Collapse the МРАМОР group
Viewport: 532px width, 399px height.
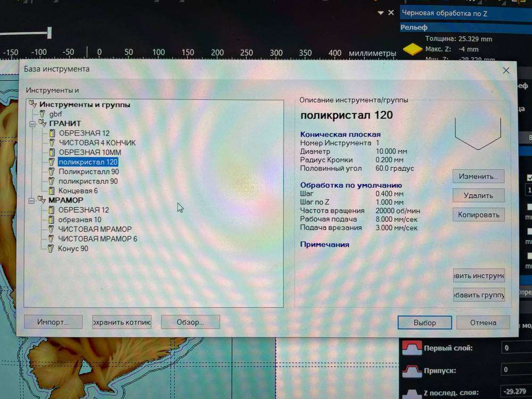pyautogui.click(x=32, y=201)
